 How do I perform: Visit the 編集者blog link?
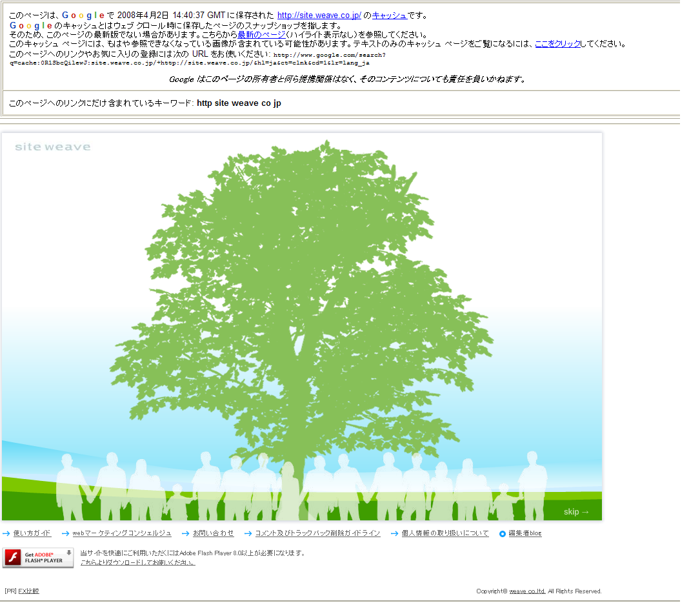click(x=525, y=533)
